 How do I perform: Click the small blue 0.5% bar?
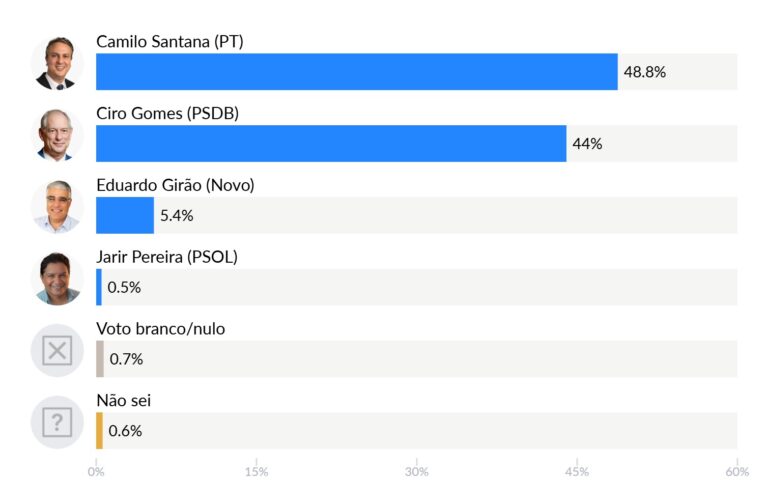(99, 288)
